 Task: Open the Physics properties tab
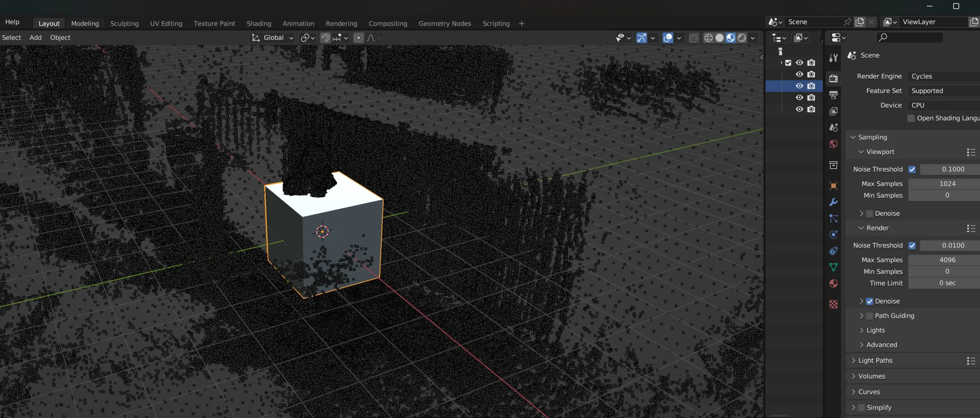click(x=833, y=235)
